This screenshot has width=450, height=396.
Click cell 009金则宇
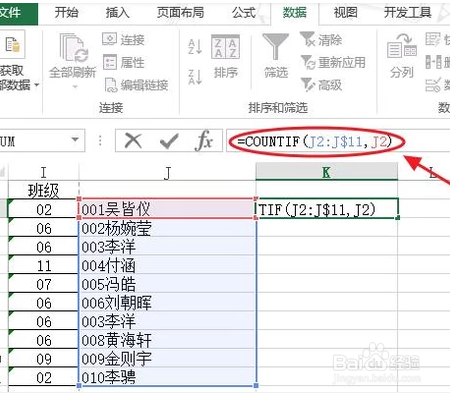coord(167,359)
